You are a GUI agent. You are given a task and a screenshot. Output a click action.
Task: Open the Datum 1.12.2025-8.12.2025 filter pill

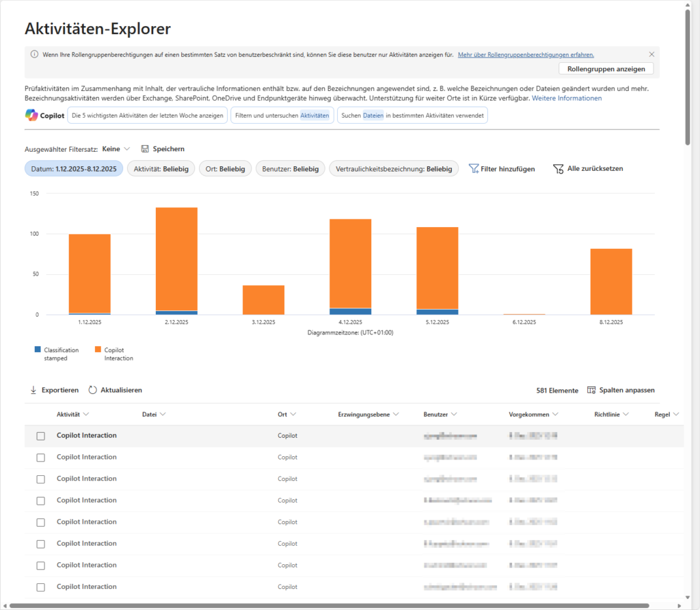point(74,168)
